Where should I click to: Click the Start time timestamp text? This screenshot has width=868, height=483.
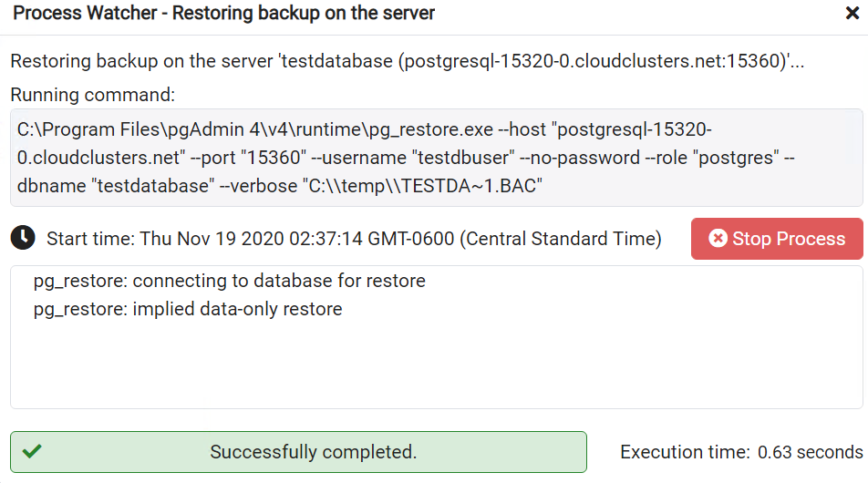point(354,239)
